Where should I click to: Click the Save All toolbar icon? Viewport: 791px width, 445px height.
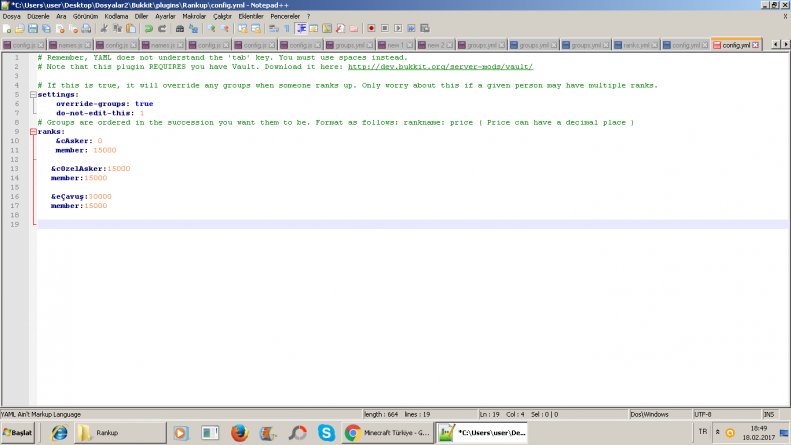pos(46,29)
